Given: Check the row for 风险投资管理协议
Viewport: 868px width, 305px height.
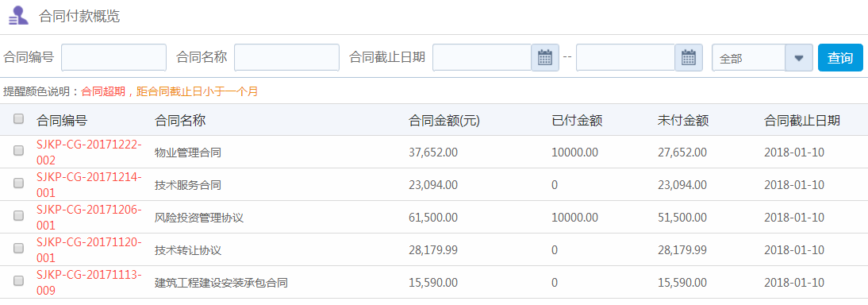Looking at the screenshot, I should (19, 216).
